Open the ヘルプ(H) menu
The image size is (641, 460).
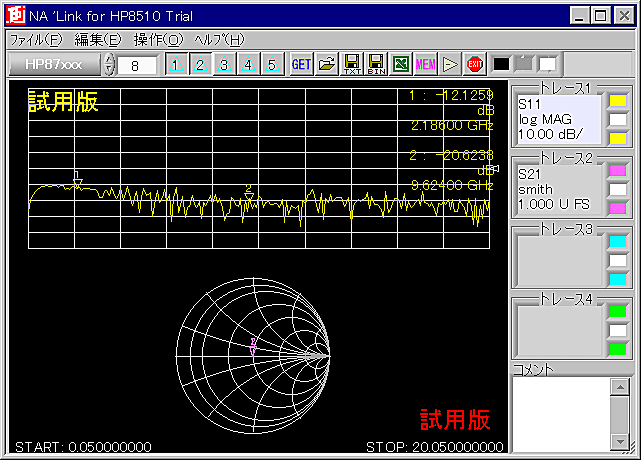(x=219, y=40)
